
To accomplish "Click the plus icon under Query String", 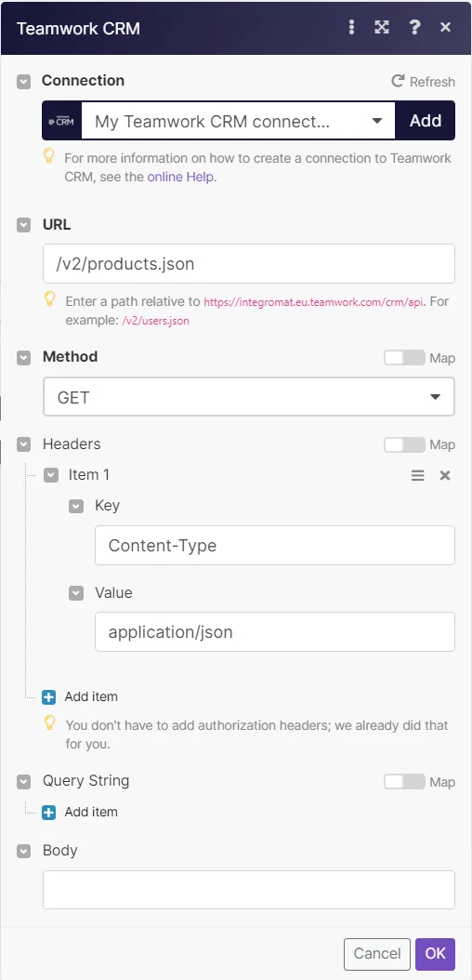I will [48, 813].
